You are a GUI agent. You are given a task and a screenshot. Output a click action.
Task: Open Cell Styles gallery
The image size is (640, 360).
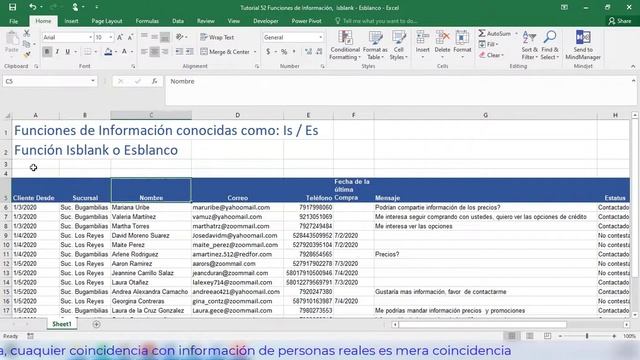(398, 45)
